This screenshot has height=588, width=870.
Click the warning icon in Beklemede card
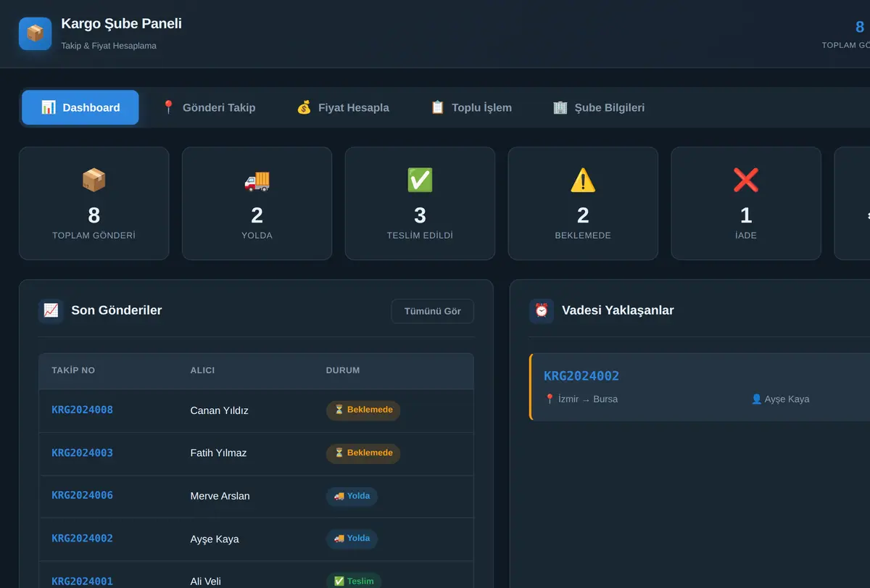(x=583, y=180)
